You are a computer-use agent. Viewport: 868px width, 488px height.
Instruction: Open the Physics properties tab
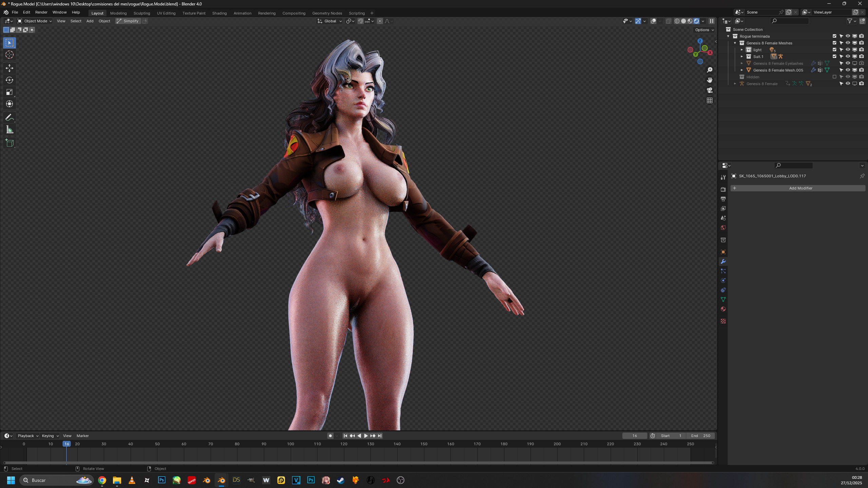pos(723,280)
